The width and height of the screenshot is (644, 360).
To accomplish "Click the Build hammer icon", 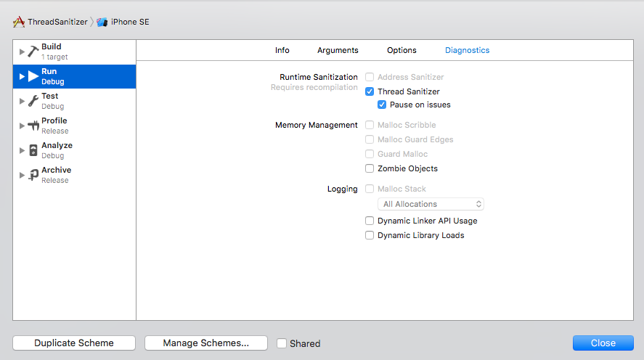I will click(x=33, y=52).
